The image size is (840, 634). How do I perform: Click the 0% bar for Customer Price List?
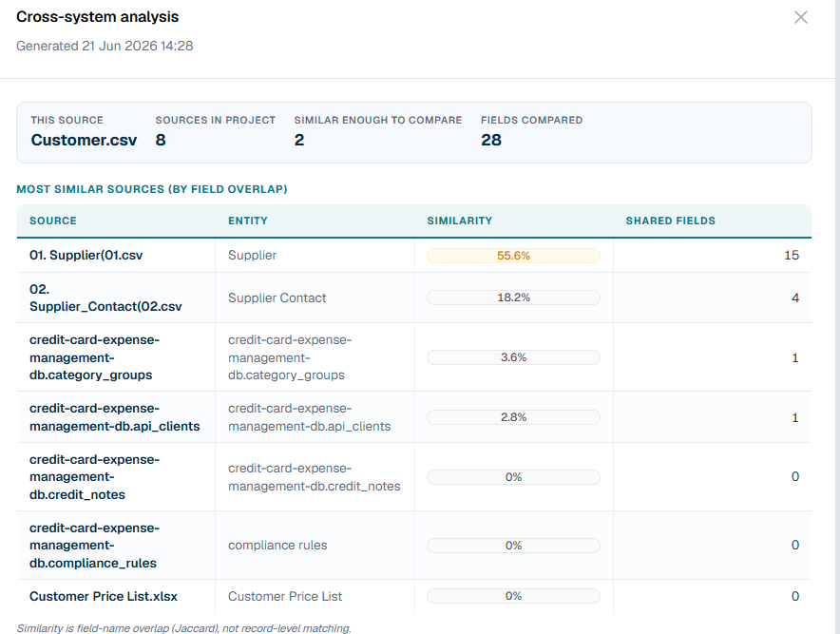tap(513, 596)
